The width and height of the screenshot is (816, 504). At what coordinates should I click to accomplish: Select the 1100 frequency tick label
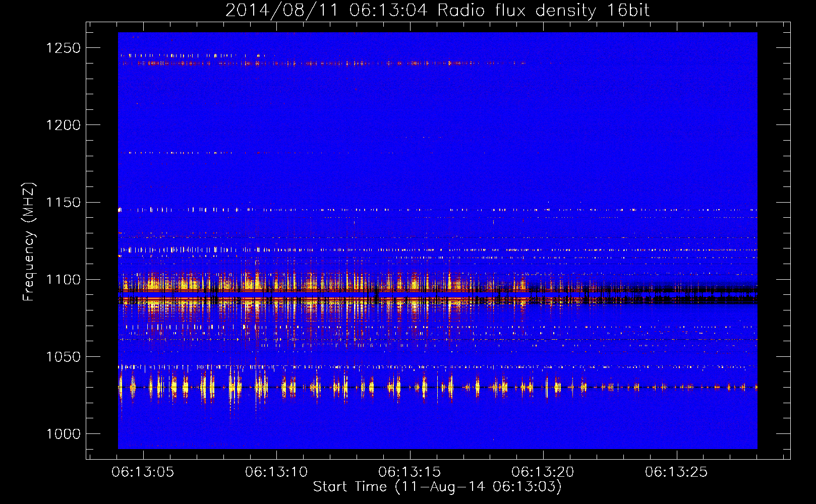[x=63, y=280]
